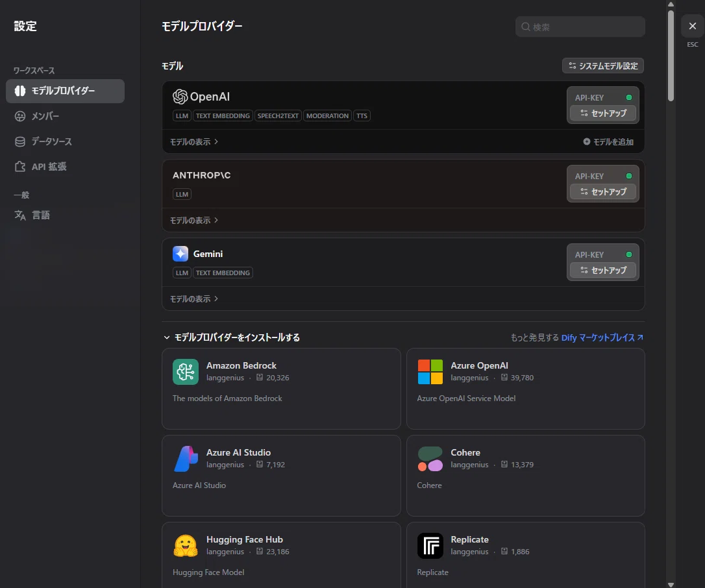Select the Hugging Face Hub card title
This screenshot has height=588, width=705.
tap(245, 539)
